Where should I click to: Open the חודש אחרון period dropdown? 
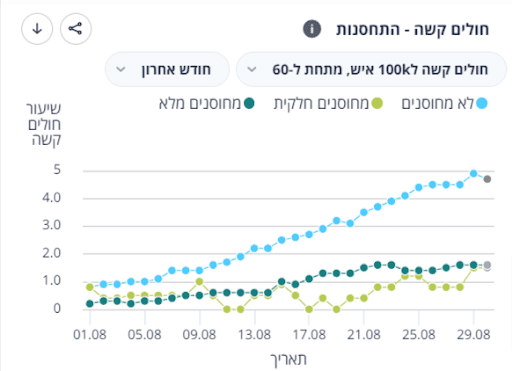tap(167, 69)
